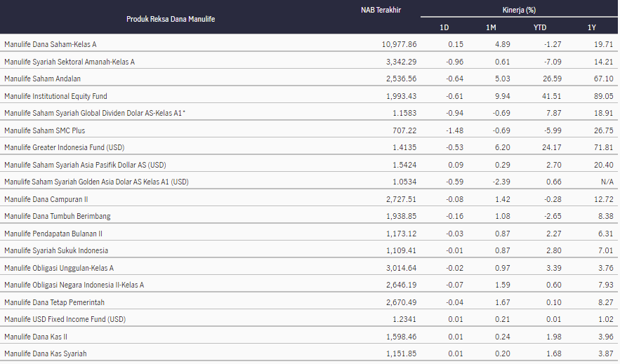Click 1M return 4.89
Screen dimensions: 620x364
[503, 44]
